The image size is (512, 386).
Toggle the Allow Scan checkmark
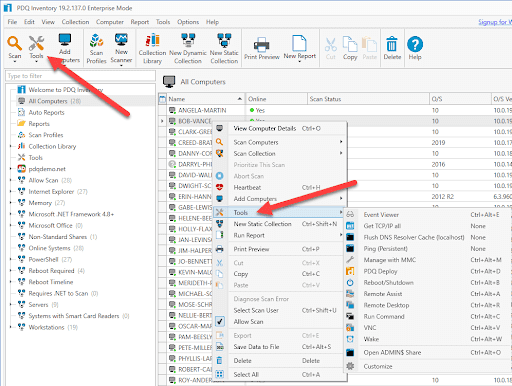coord(220,322)
